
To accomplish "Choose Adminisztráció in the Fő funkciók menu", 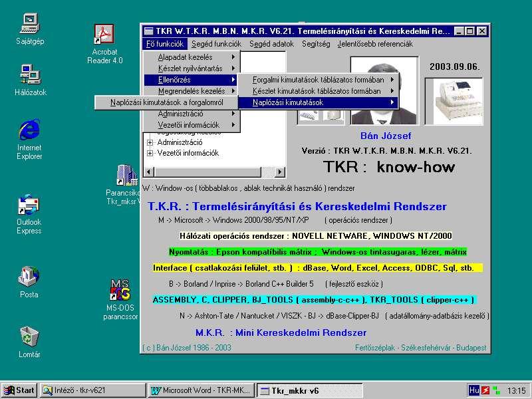I will tap(192, 114).
